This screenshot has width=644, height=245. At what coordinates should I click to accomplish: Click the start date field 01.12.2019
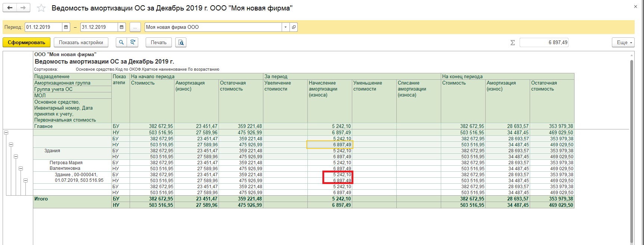[43, 27]
